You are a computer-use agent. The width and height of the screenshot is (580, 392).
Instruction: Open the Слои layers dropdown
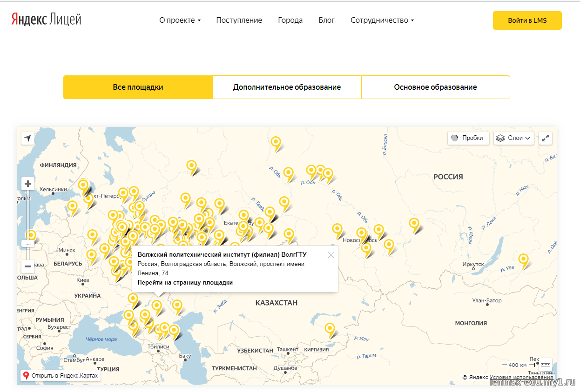click(x=514, y=138)
